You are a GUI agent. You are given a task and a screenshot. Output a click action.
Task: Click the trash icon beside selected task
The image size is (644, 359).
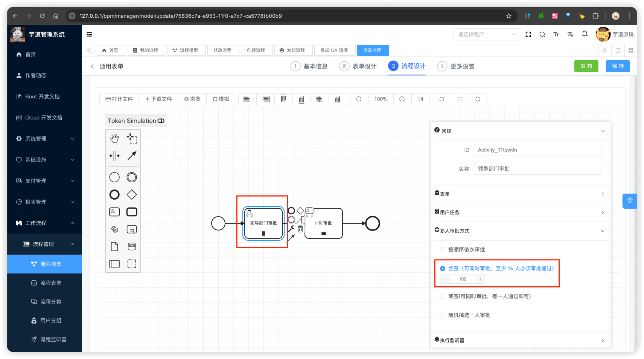(x=300, y=229)
